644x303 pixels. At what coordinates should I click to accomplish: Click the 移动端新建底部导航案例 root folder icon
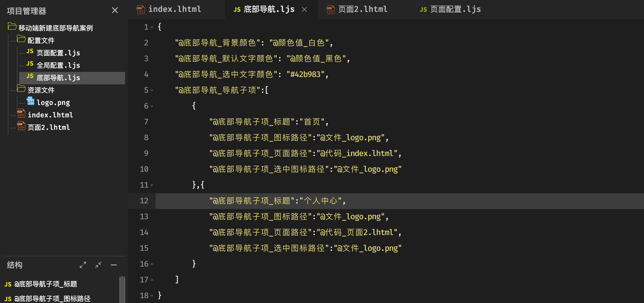(x=12, y=26)
